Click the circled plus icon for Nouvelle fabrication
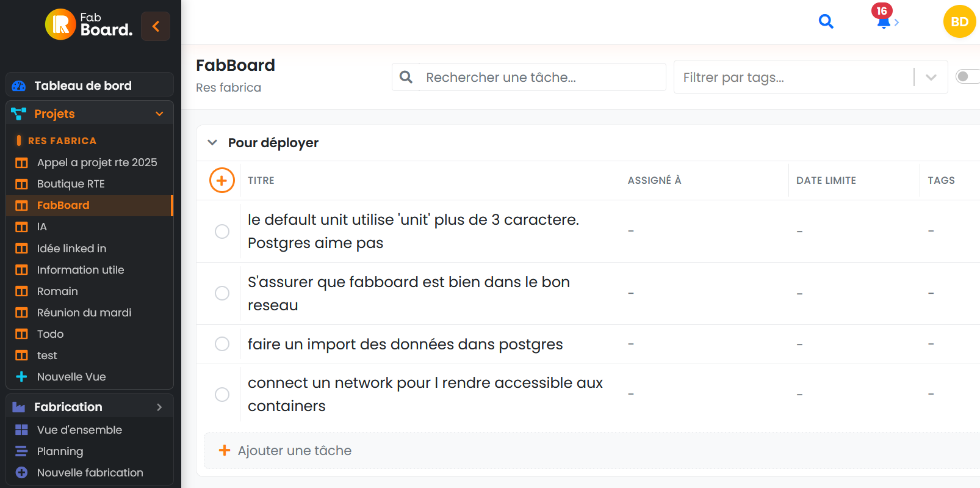980x488 pixels. (x=21, y=472)
